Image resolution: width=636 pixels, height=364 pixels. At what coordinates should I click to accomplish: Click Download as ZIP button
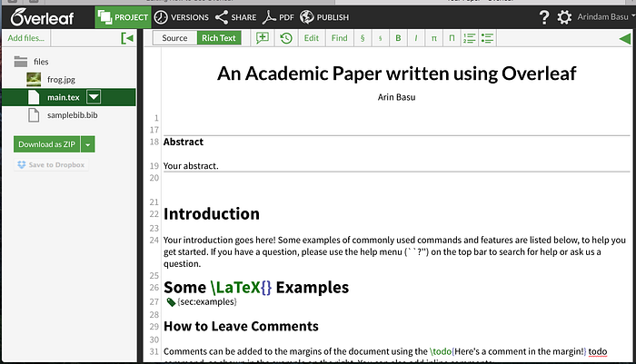coord(46,144)
